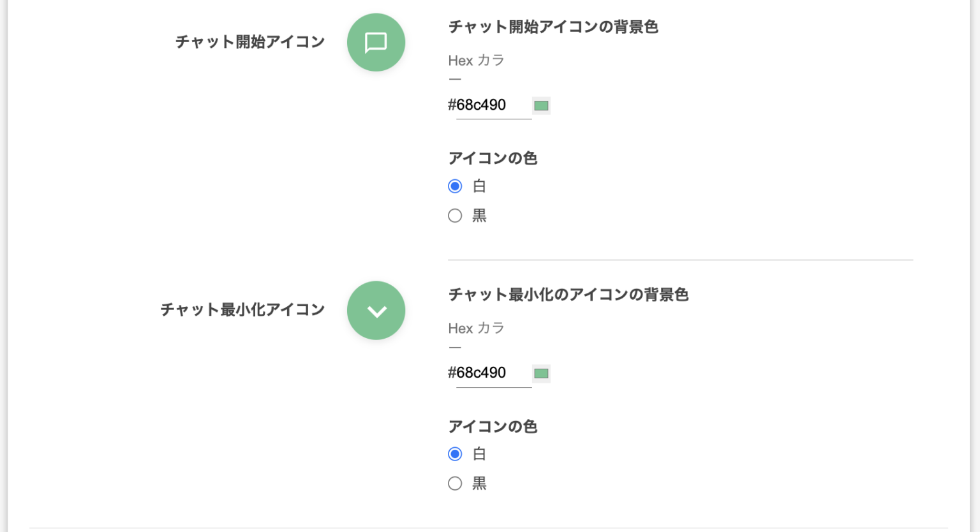
Task: Select 白 for the chat start icon color
Action: 455,186
